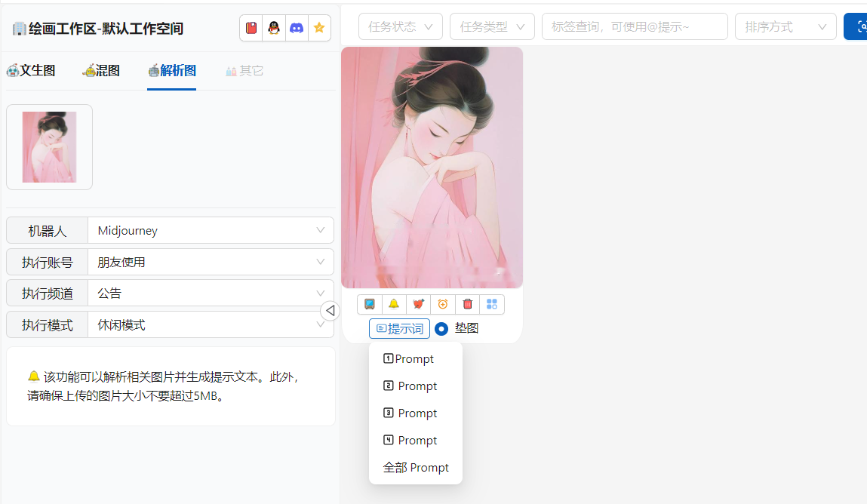Click the TV monitor icon under image

tap(370, 304)
